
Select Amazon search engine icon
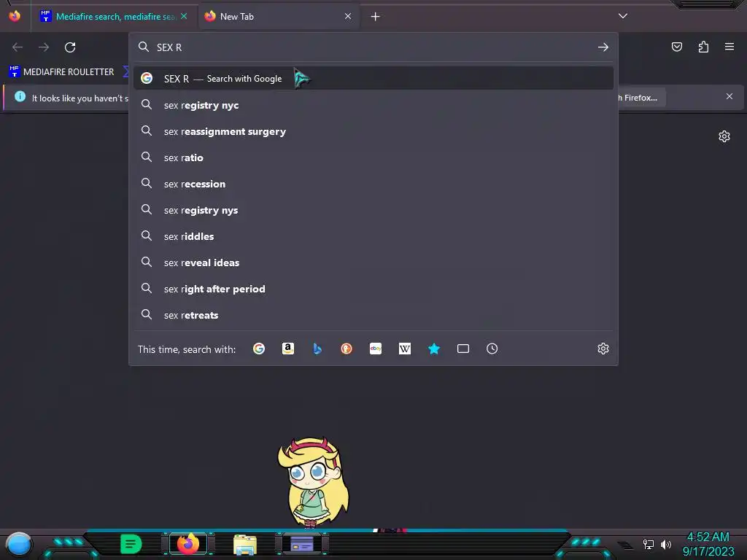click(x=287, y=349)
